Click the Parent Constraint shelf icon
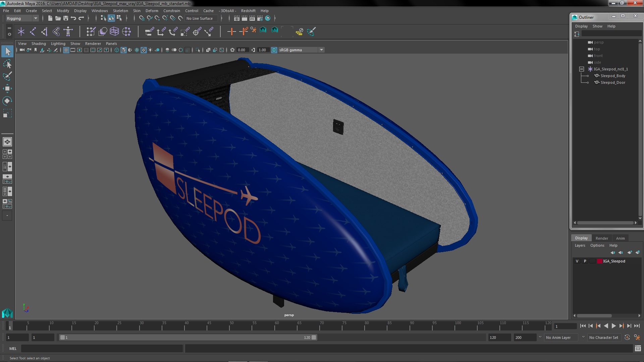 coord(149,32)
